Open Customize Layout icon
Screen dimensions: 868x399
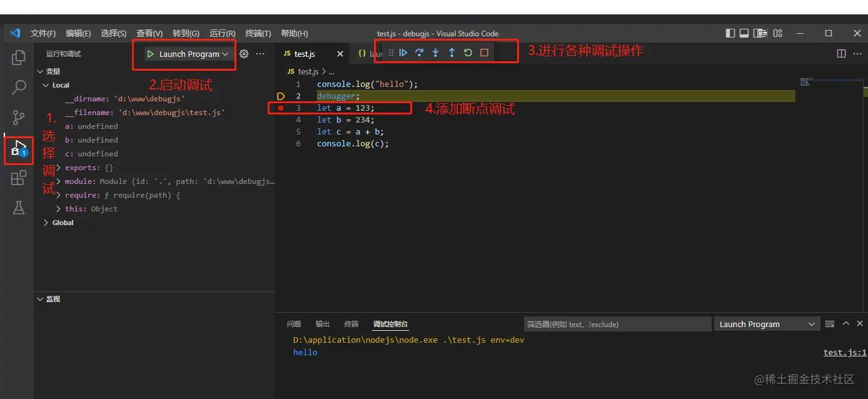coord(778,33)
